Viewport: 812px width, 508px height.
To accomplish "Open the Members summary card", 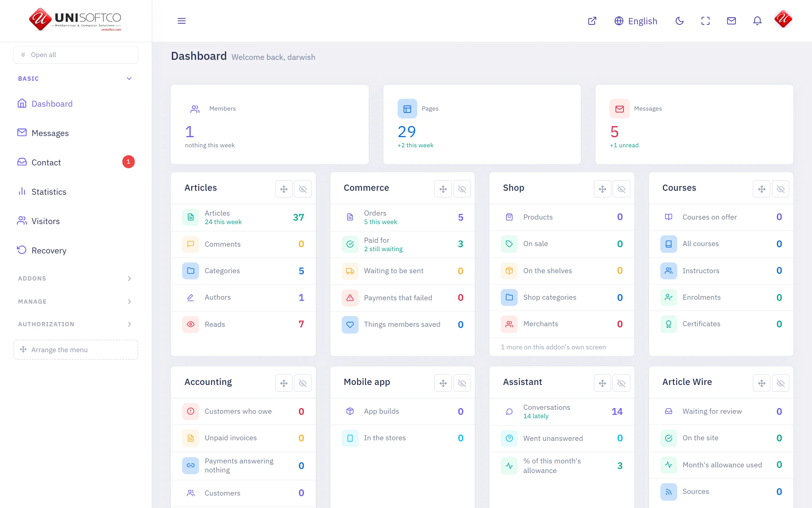I will (270, 124).
